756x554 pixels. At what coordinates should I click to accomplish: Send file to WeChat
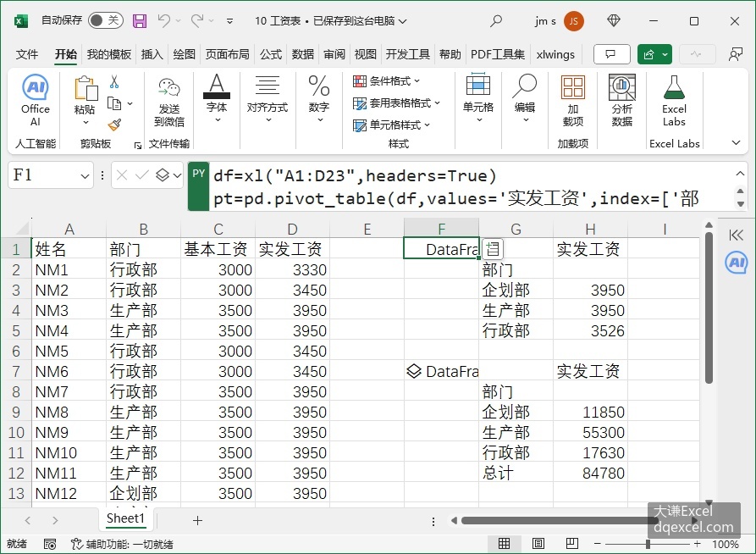(x=169, y=102)
